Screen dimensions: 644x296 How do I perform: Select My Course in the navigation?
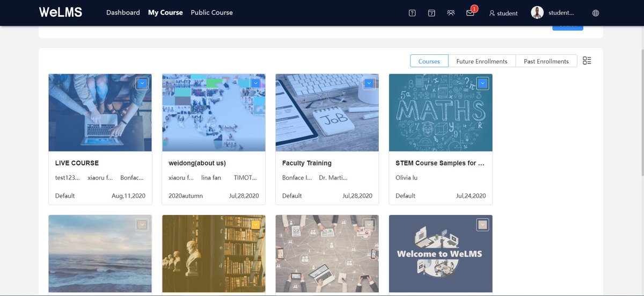(165, 12)
